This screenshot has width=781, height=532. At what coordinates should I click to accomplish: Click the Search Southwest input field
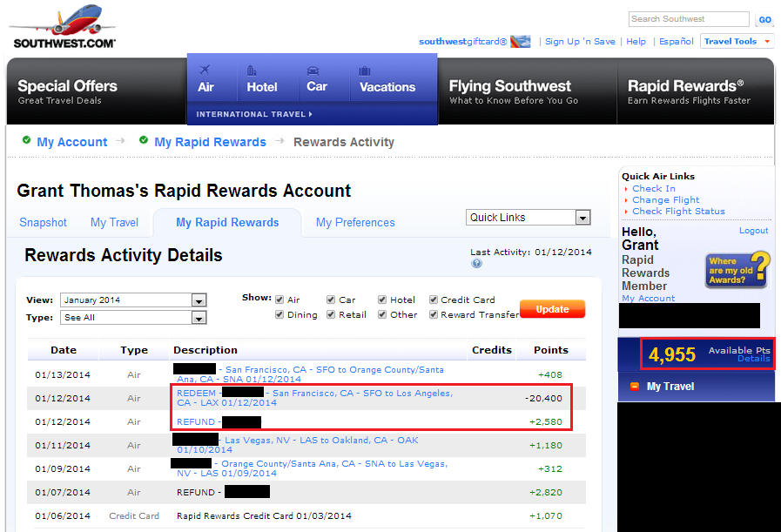click(689, 19)
